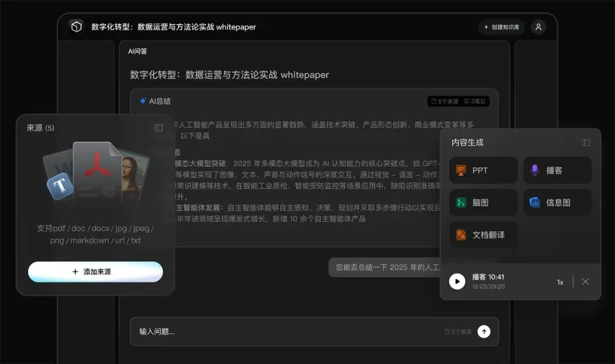This screenshot has height=364, width=615.
Task: Generate a PPT
Action: tap(483, 170)
